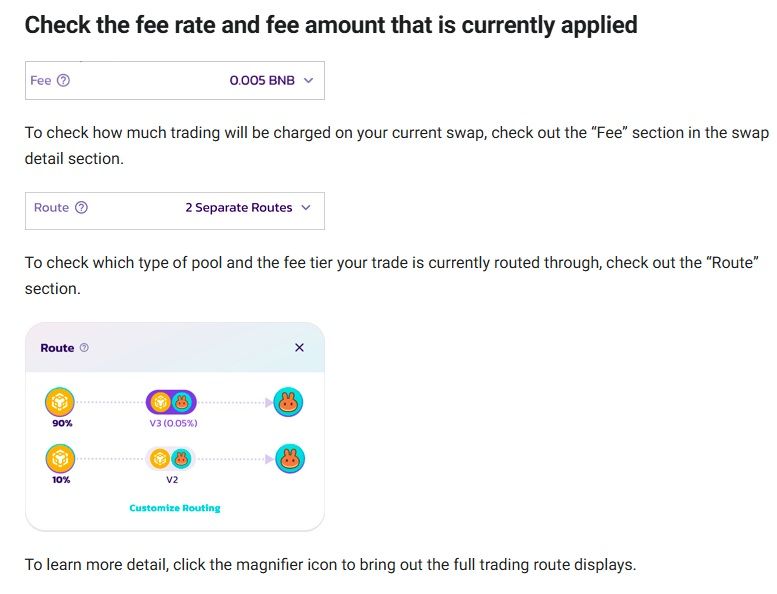Select the V3 pool pair icon

tap(172, 402)
